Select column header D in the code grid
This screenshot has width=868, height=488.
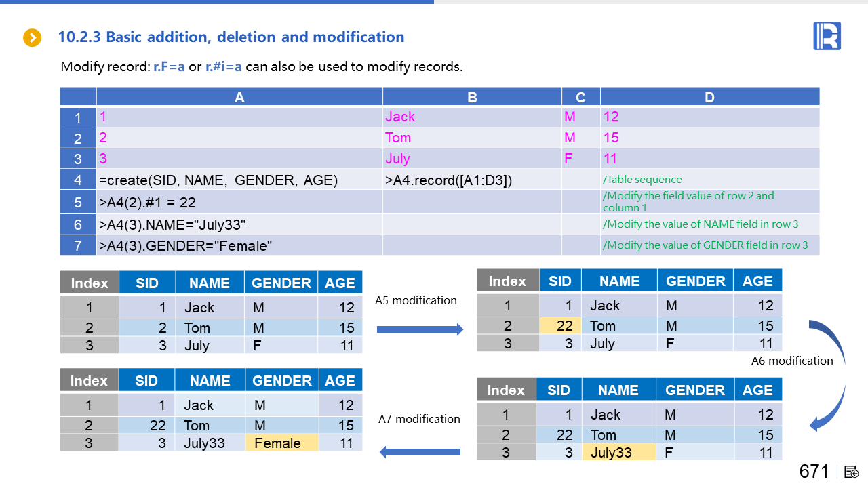click(x=709, y=97)
